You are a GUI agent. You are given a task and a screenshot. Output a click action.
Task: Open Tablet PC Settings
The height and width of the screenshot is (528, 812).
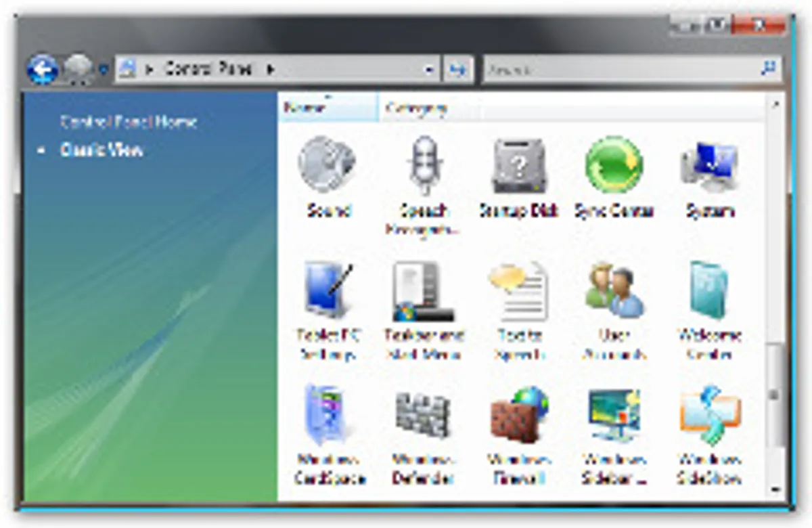(x=328, y=311)
